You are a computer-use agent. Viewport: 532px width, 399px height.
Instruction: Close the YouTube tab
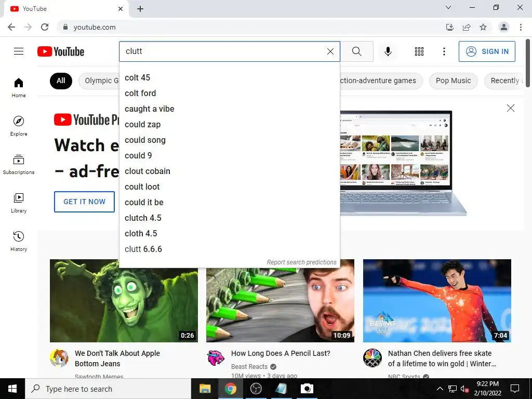[121, 9]
